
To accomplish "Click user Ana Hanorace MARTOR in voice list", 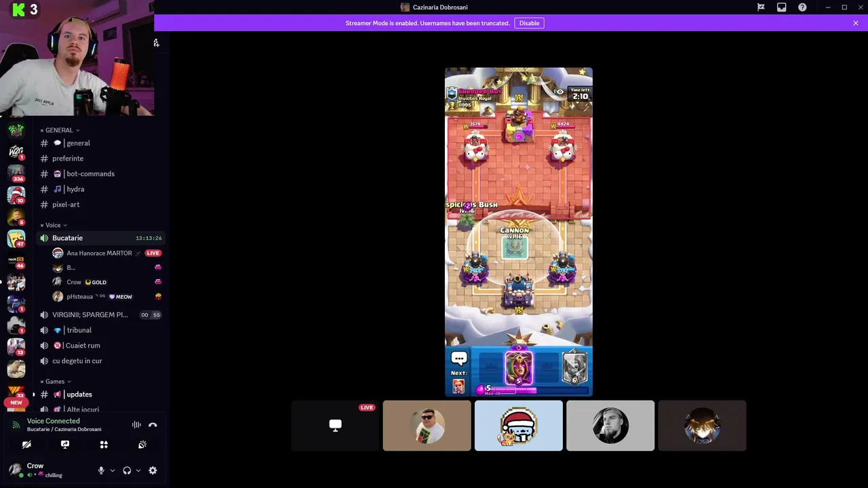I will coord(106,253).
